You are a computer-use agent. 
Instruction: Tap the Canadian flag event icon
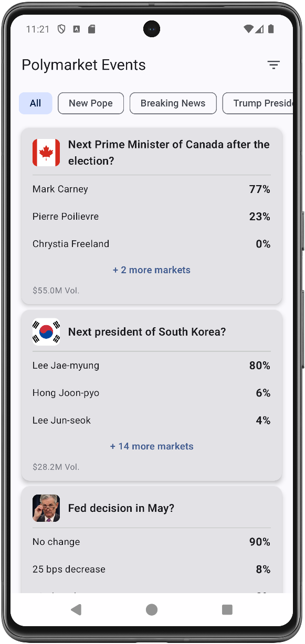click(46, 152)
